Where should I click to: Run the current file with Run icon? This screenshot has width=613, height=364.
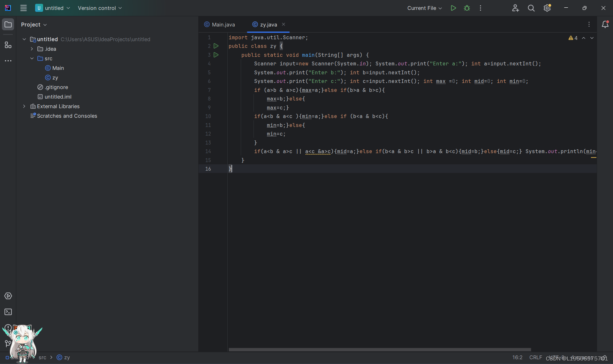pyautogui.click(x=453, y=8)
